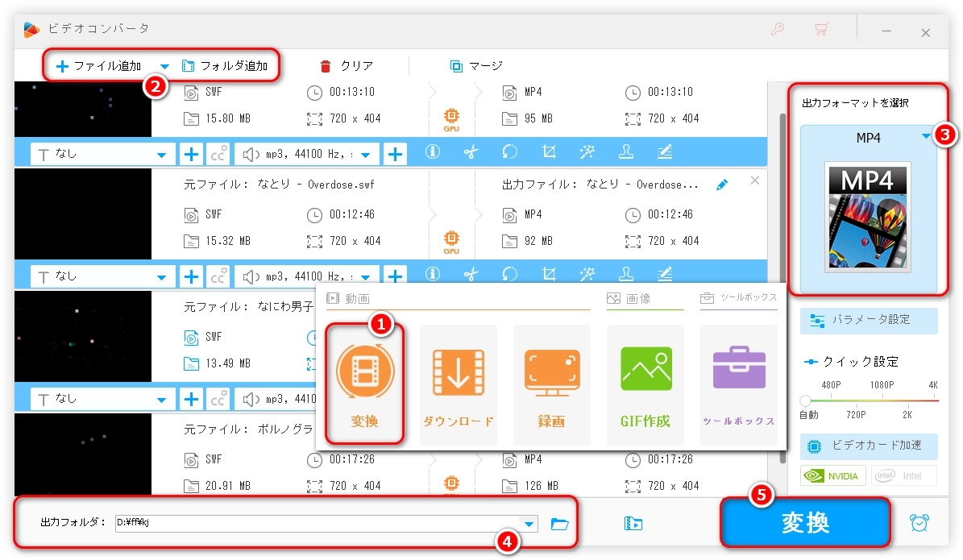Edit Overdose output filename with pencil icon
The image size is (963, 560).
click(x=722, y=185)
